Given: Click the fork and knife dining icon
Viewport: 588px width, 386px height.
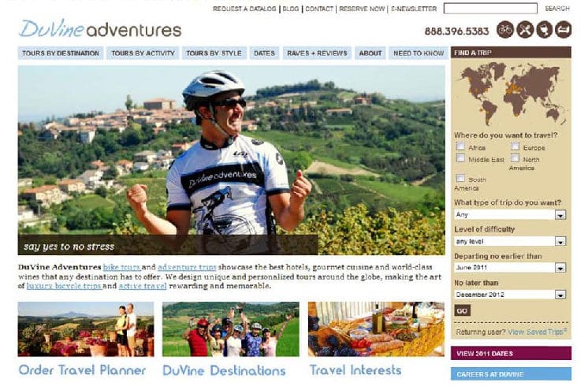Looking at the screenshot, I should pos(525,30).
